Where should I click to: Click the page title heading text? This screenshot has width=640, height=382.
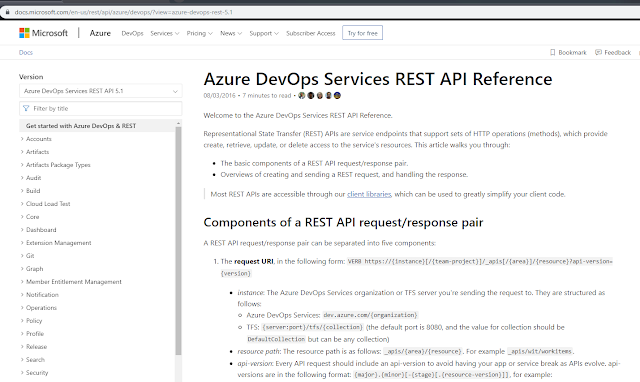pos(378,79)
